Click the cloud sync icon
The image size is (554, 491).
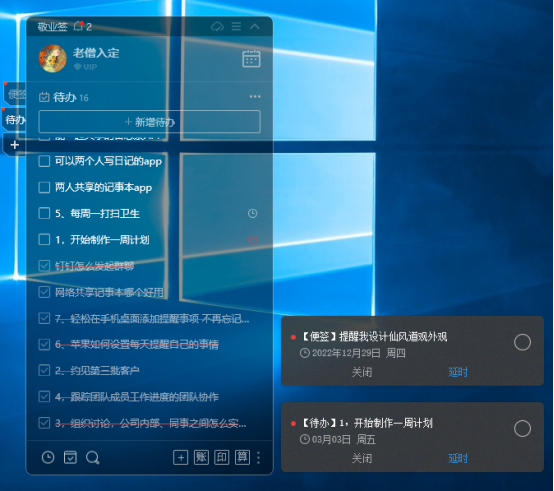coord(217,26)
